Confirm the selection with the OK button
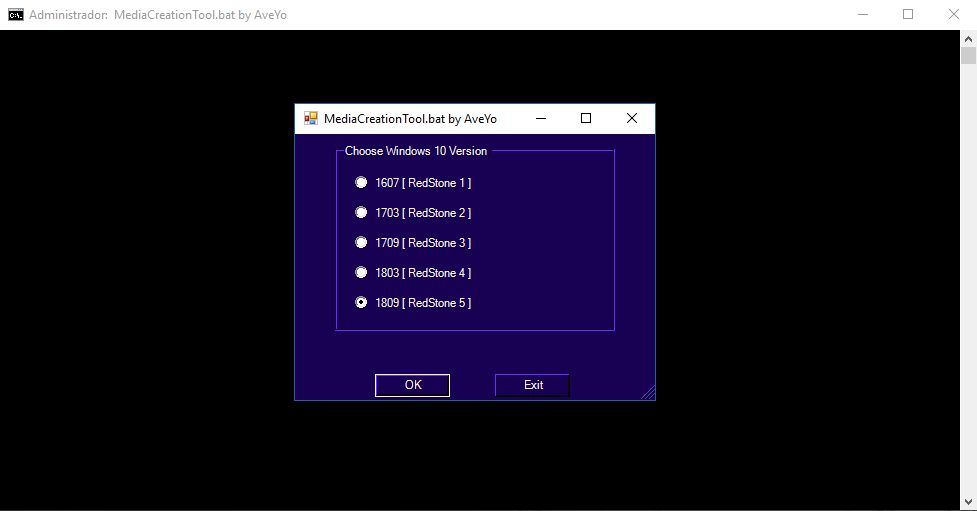Screen dimensions: 977x511 tap(412, 385)
